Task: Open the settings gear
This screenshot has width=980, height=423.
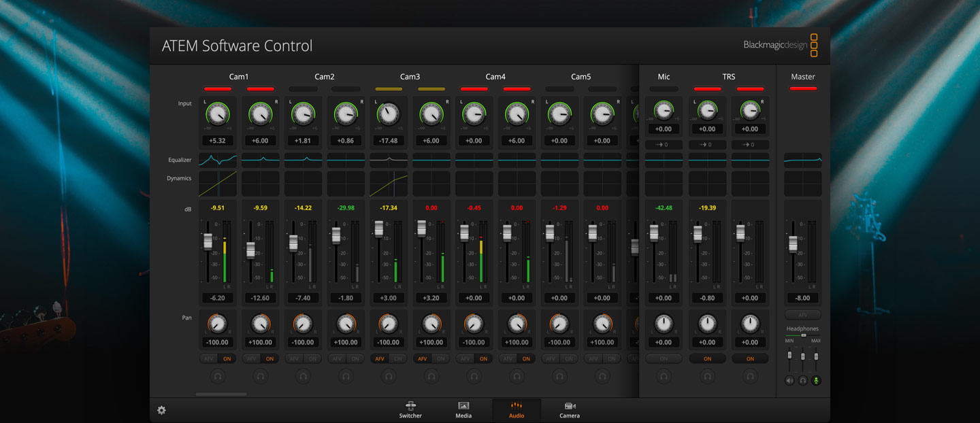Action: (x=161, y=411)
